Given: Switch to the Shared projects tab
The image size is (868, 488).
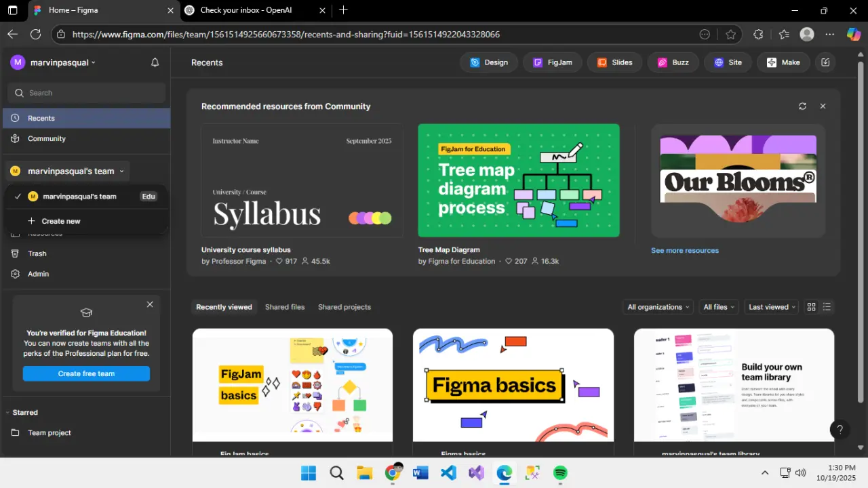Looking at the screenshot, I should point(344,307).
